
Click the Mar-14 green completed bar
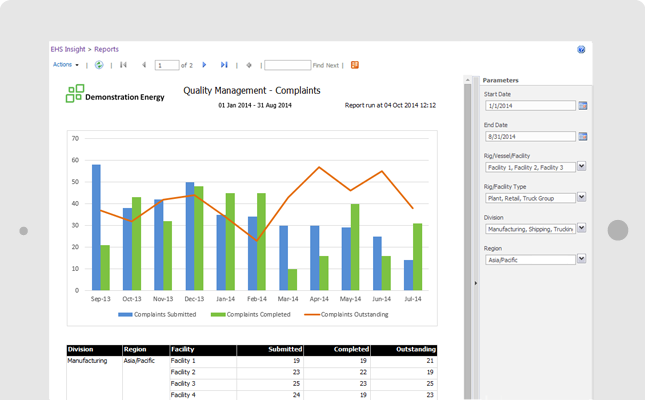click(x=292, y=280)
